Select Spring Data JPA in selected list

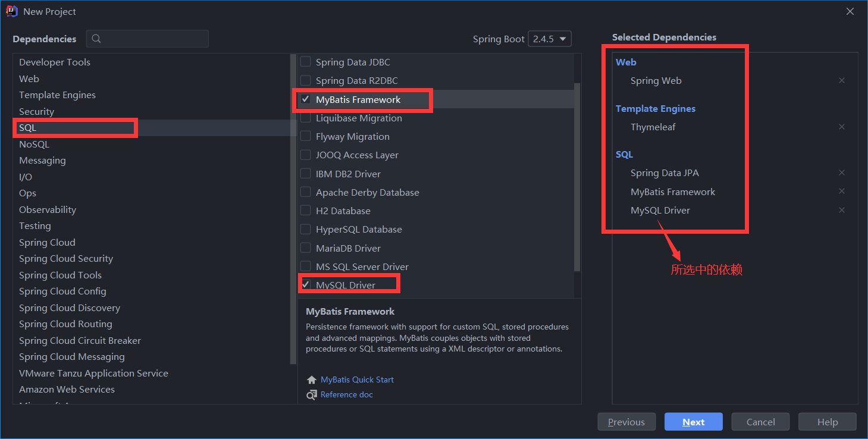pyautogui.click(x=665, y=173)
